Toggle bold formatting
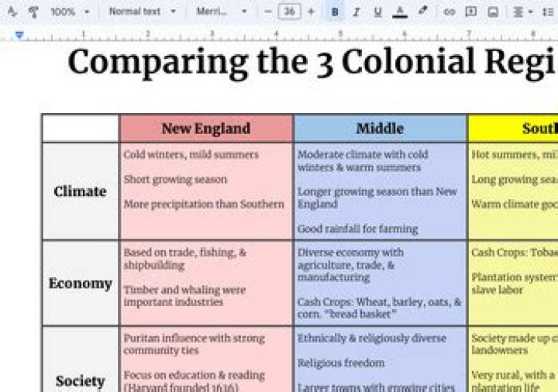Screen dimensions: 558x392 [x=335, y=12]
